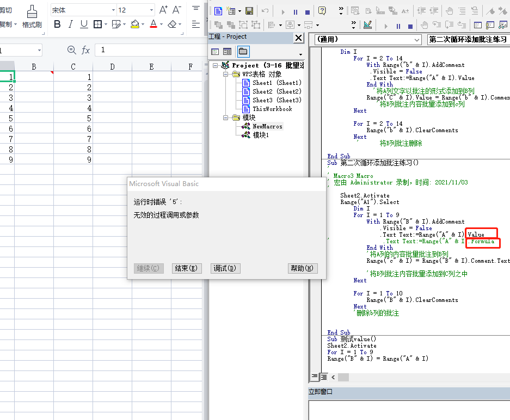The width and height of the screenshot is (510, 420).
Task: Click Reset (stop) in the Debug toolbar
Action: (410, 26)
